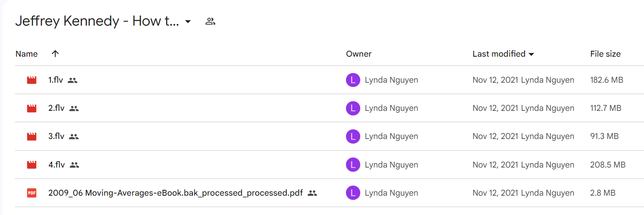The image size is (644, 215).
Task: Click the video icon for 4.flv
Action: click(32, 165)
